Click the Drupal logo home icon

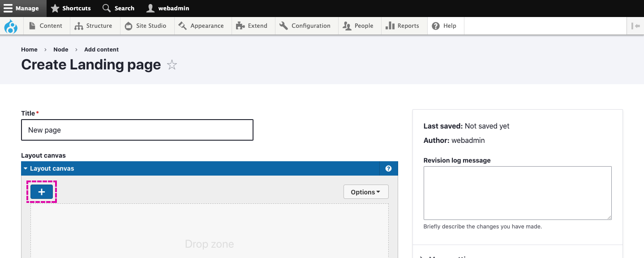point(11,26)
